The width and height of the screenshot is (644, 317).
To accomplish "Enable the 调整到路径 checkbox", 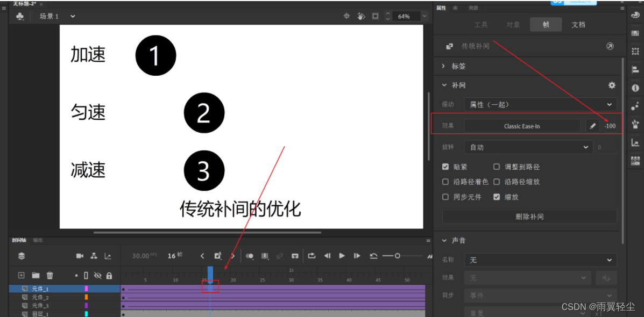I will pos(496,167).
